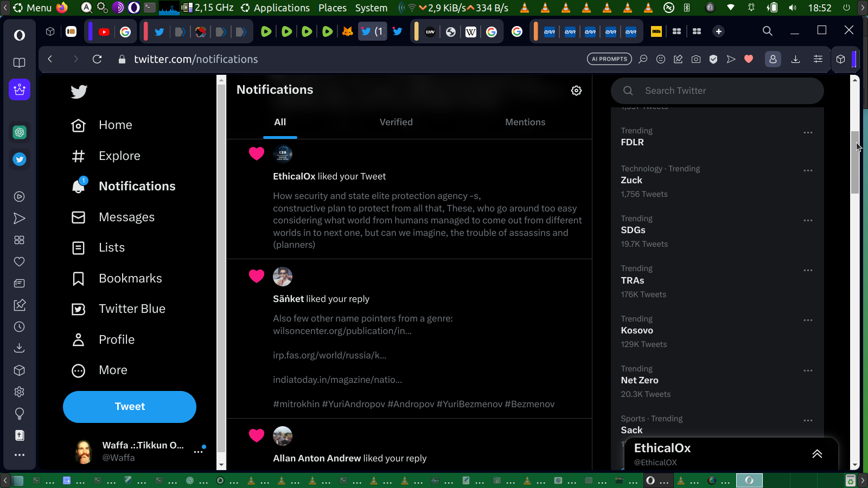Click the address bar shield icon
The width and height of the screenshot is (868, 488).
[x=713, y=59]
